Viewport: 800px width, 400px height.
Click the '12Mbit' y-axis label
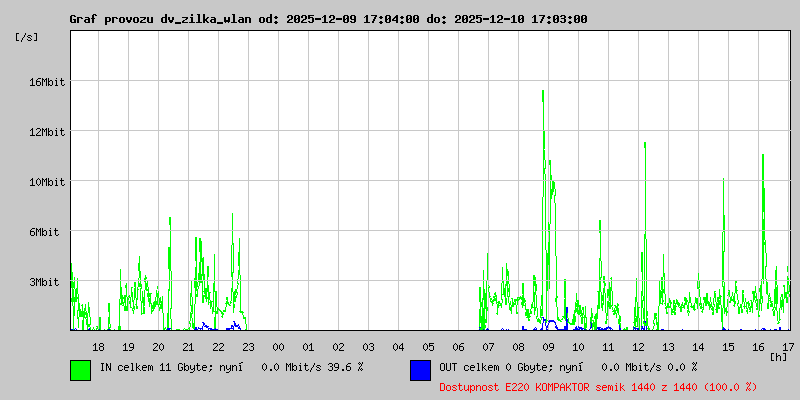(46, 132)
